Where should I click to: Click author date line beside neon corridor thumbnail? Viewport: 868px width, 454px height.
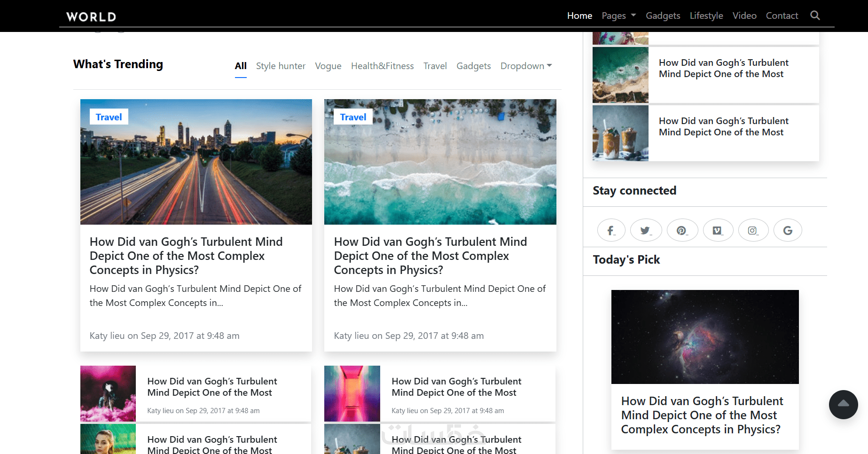(448, 410)
